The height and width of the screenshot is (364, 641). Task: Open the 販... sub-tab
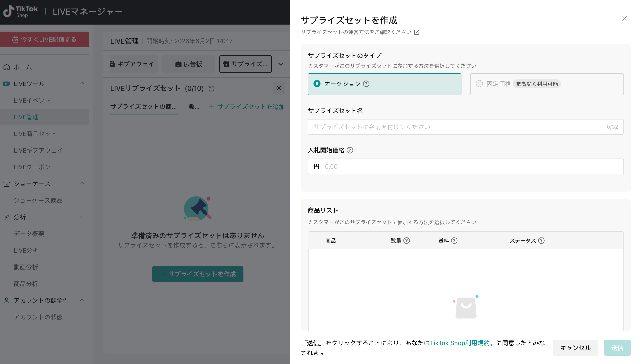pyautogui.click(x=194, y=107)
